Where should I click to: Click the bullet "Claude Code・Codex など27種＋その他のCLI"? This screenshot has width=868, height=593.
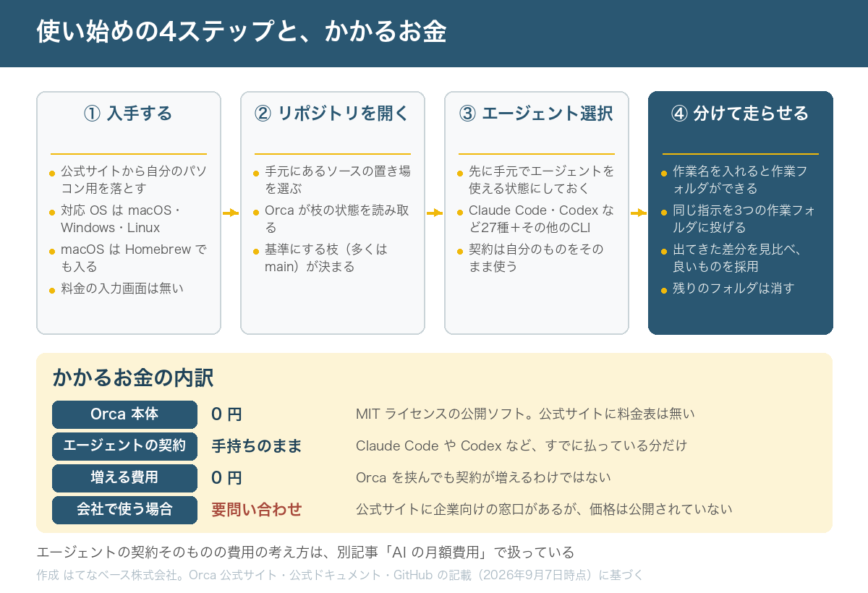coord(542,218)
